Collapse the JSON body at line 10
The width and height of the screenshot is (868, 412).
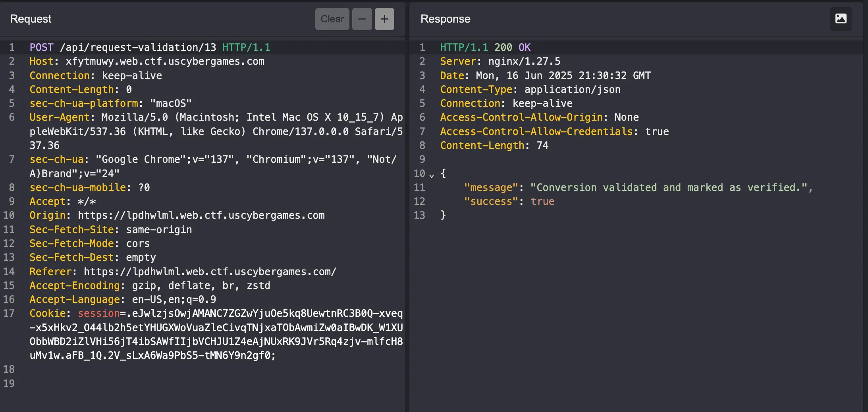[x=432, y=174]
